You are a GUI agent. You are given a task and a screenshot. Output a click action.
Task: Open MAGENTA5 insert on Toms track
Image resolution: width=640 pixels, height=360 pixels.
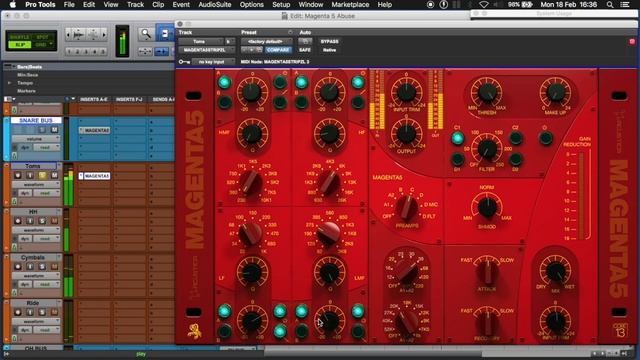click(95, 176)
